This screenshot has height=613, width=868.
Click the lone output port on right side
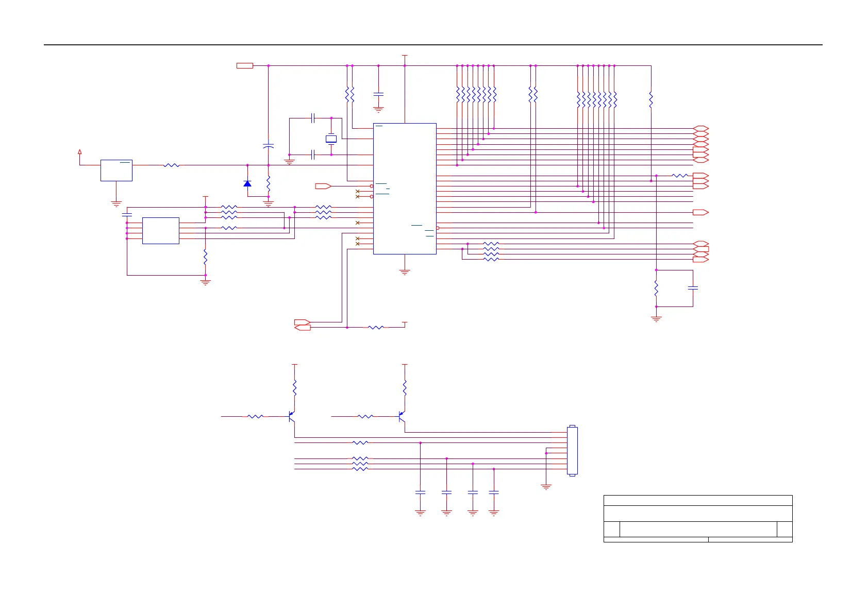click(x=701, y=212)
